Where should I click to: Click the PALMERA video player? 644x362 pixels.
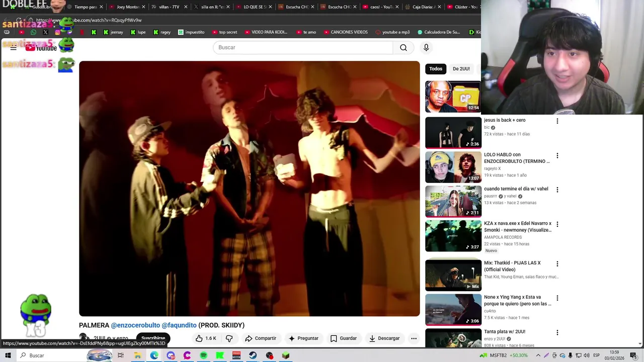tap(249, 189)
